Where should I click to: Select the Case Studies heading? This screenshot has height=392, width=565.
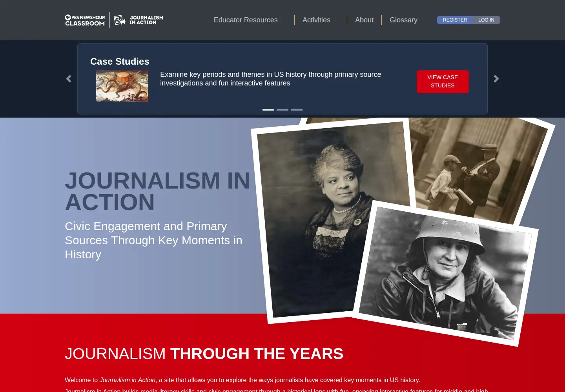120,62
